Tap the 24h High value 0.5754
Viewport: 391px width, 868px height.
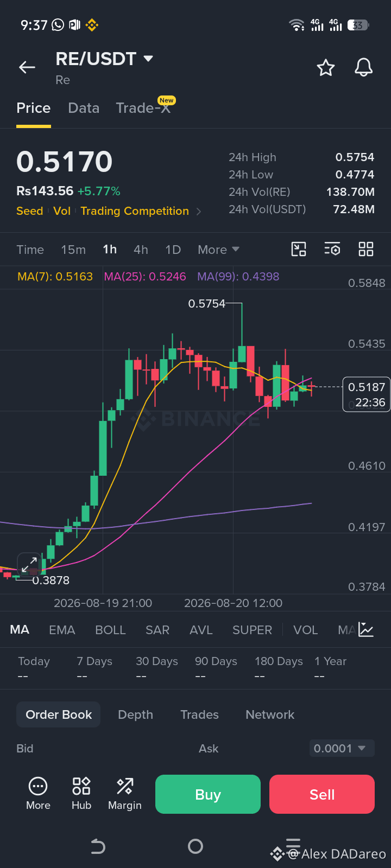(x=355, y=157)
